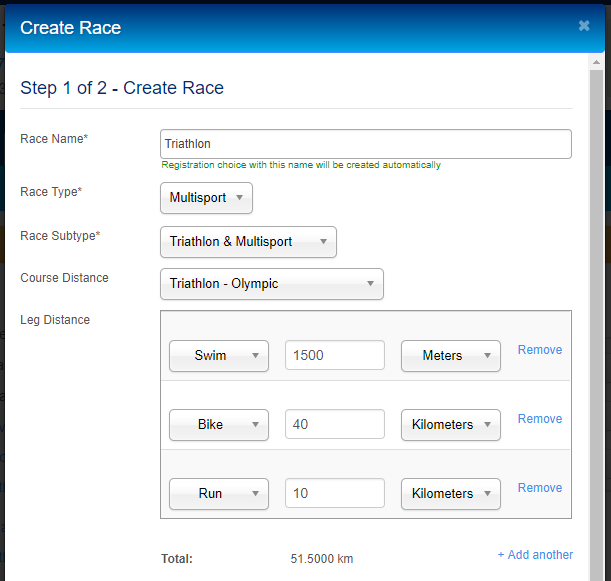
Task: Click the Total: label
Action: pyautogui.click(x=177, y=559)
